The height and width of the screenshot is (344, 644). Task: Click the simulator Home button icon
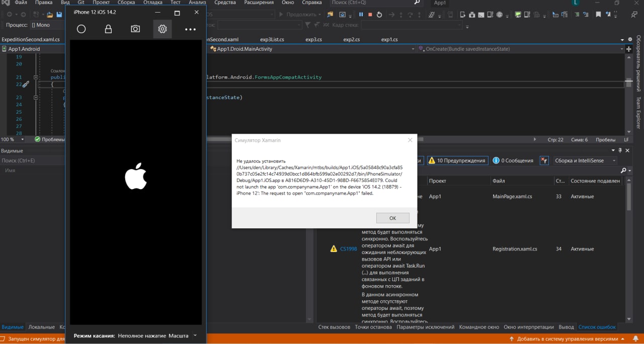tap(81, 29)
